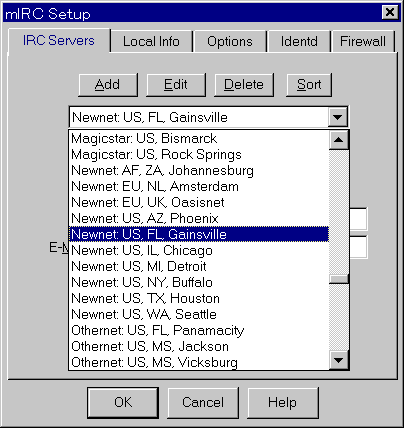This screenshot has width=404, height=428.
Task: Open the Local Info tab
Action: 151,42
